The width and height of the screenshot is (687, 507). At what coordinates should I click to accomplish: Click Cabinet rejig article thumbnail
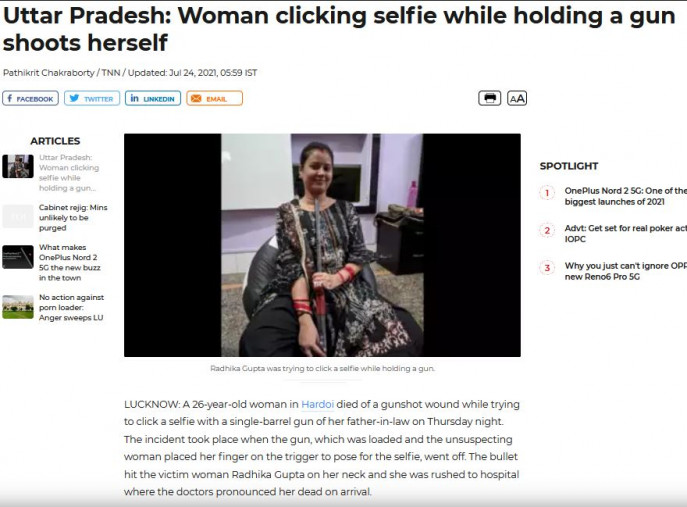pyautogui.click(x=18, y=216)
